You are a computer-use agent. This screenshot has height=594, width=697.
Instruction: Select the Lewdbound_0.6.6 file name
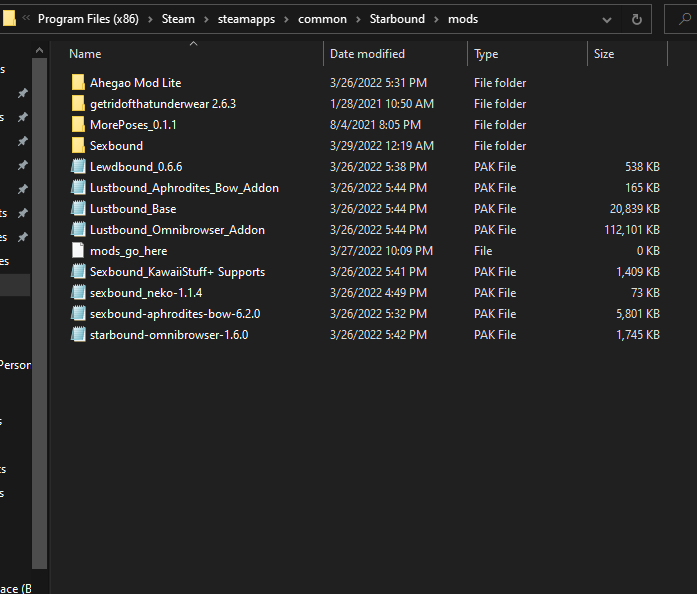136,166
